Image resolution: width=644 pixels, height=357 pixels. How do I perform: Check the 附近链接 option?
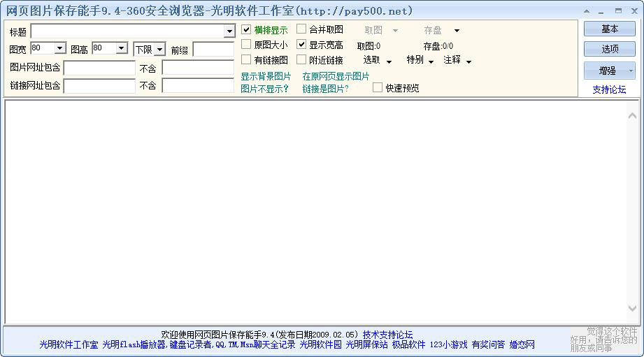[x=301, y=59]
